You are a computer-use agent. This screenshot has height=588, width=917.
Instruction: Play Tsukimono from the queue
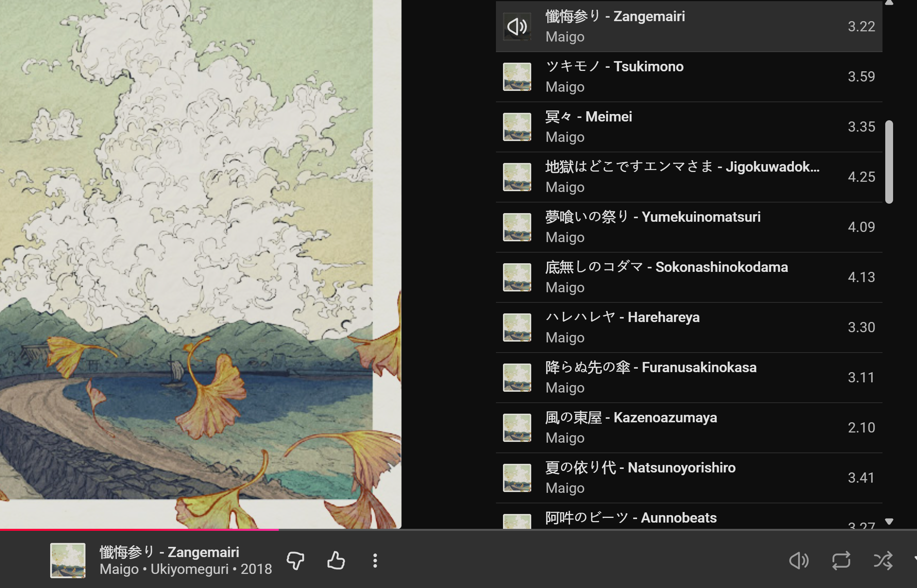tap(648, 67)
